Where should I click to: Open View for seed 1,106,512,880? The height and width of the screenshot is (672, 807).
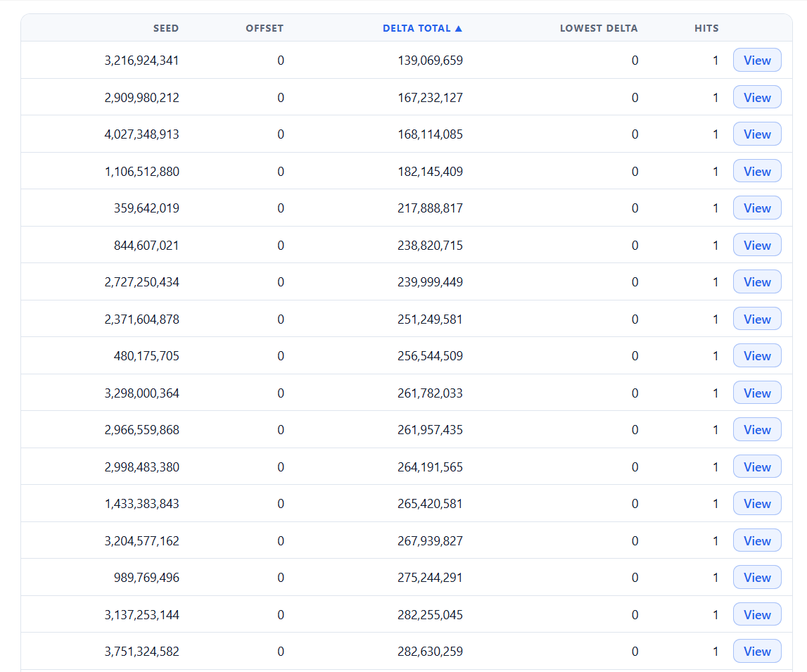(x=757, y=172)
